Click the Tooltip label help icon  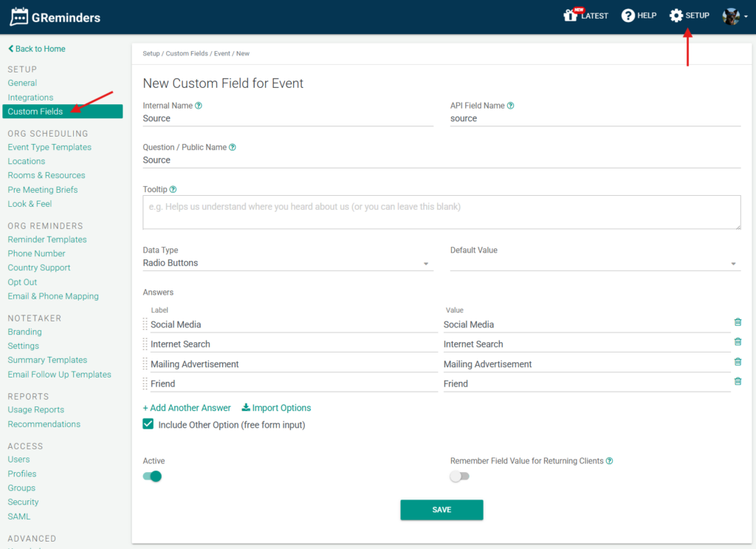173,190
